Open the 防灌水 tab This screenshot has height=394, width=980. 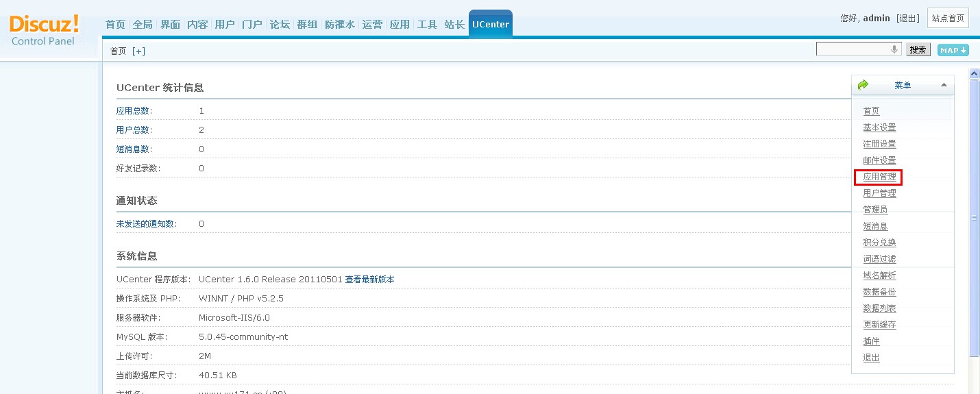point(340,25)
